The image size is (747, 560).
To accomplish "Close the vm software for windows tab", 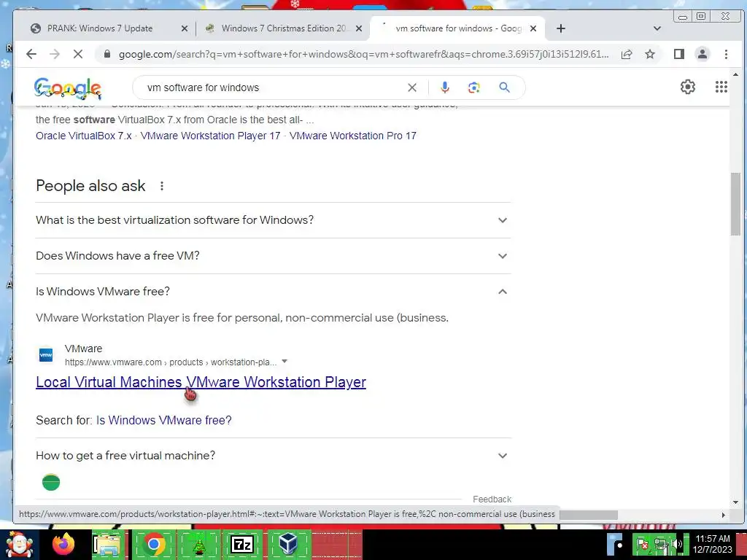I will 533,28.
